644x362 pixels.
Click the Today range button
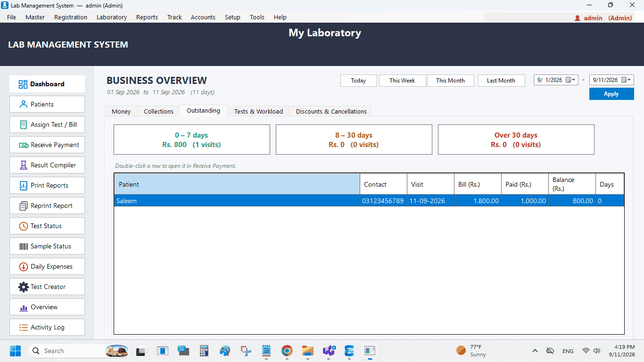pos(358,81)
